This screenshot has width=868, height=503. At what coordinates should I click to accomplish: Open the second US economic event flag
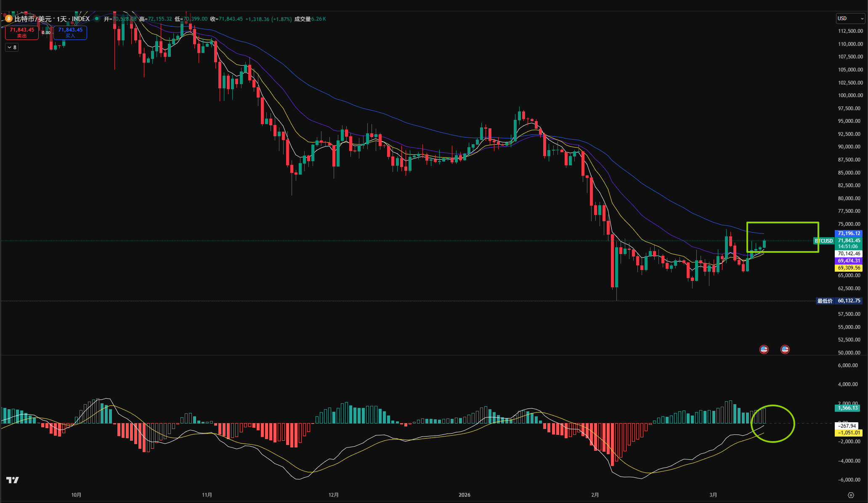785,349
